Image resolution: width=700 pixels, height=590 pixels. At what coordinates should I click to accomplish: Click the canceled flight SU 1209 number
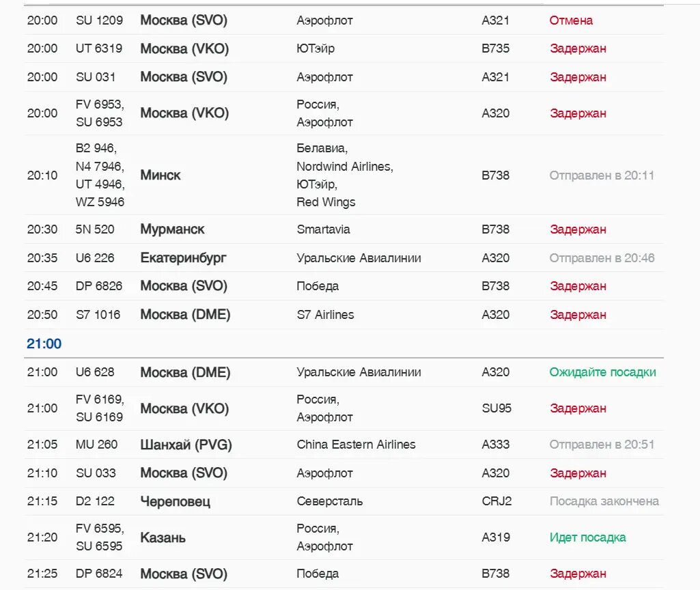pos(99,20)
